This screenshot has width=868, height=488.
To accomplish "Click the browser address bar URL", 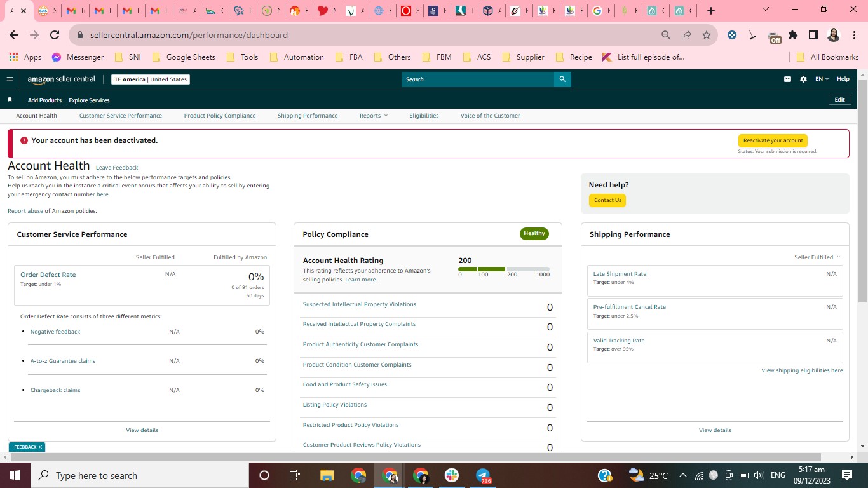I will coord(189,35).
